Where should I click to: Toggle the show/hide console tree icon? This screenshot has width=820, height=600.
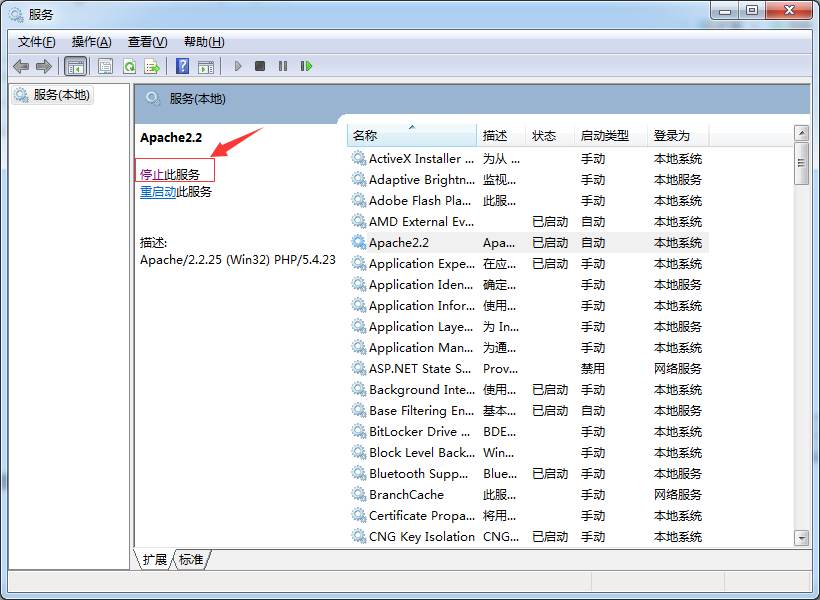click(75, 66)
